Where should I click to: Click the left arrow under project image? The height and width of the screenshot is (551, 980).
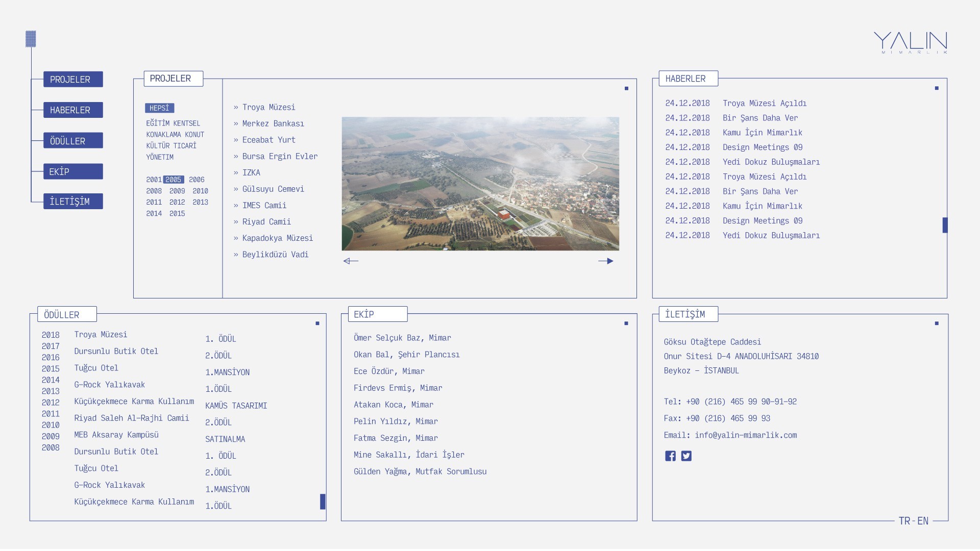[x=351, y=261]
